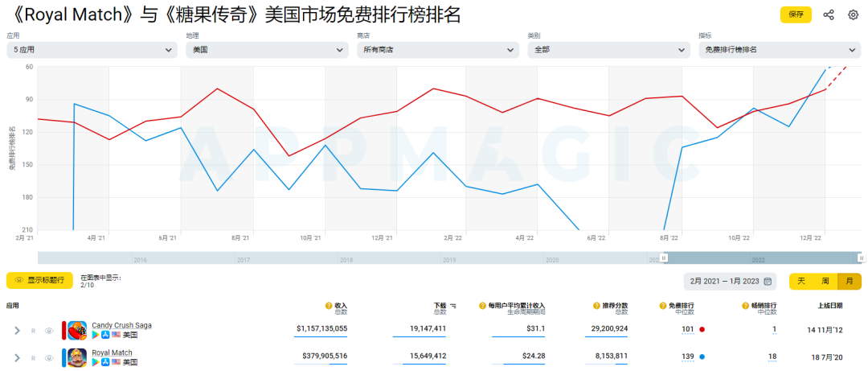Click 2019 on the timeline overview bar

(449, 259)
